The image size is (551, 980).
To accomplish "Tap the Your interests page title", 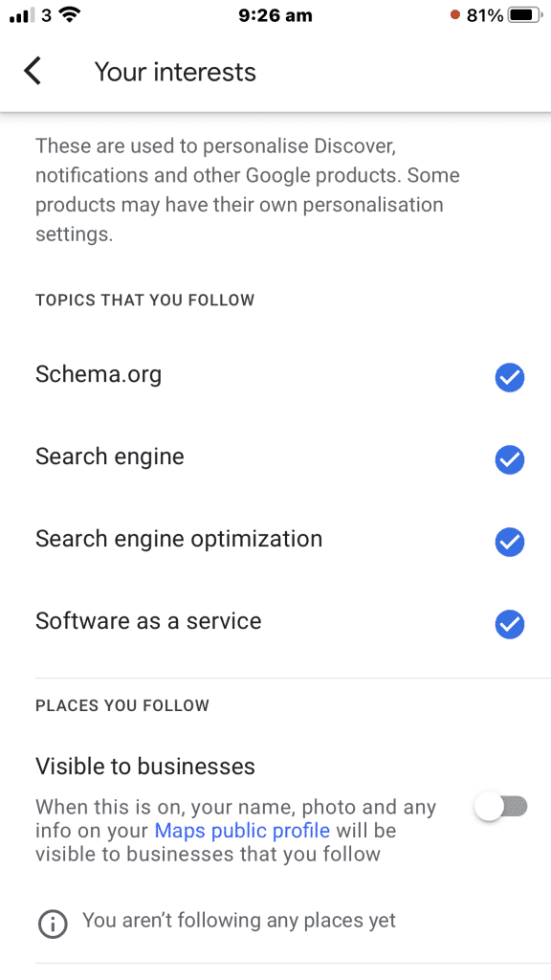I will pos(176,72).
